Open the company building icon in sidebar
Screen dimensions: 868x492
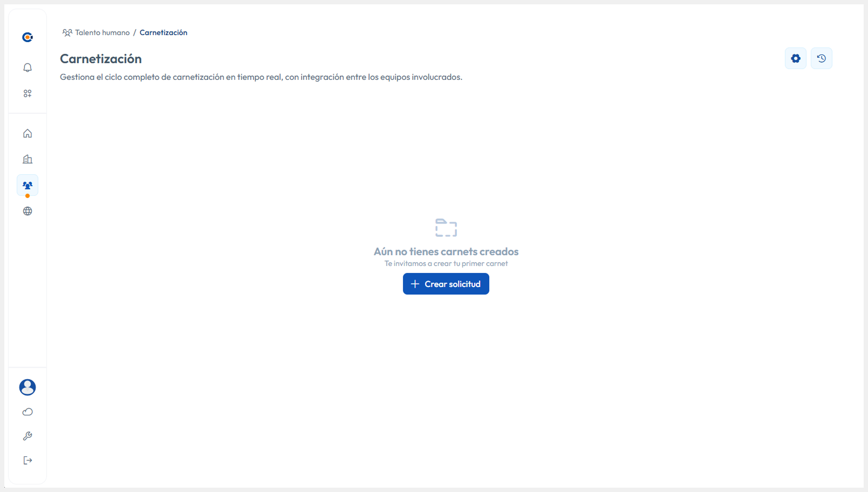[28, 159]
